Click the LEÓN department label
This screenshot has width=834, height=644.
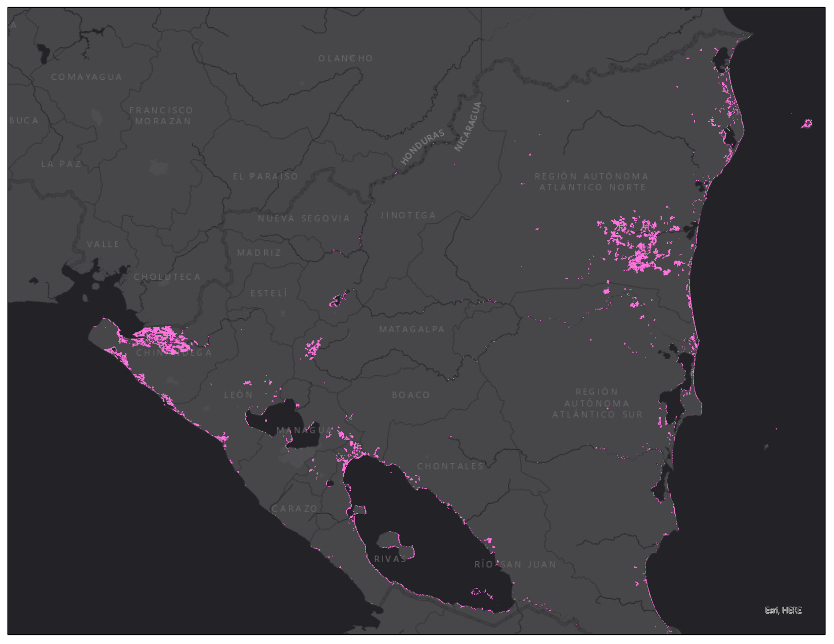coord(239,395)
